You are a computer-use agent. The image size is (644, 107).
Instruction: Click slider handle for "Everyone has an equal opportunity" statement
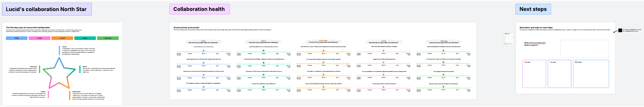click(443, 87)
